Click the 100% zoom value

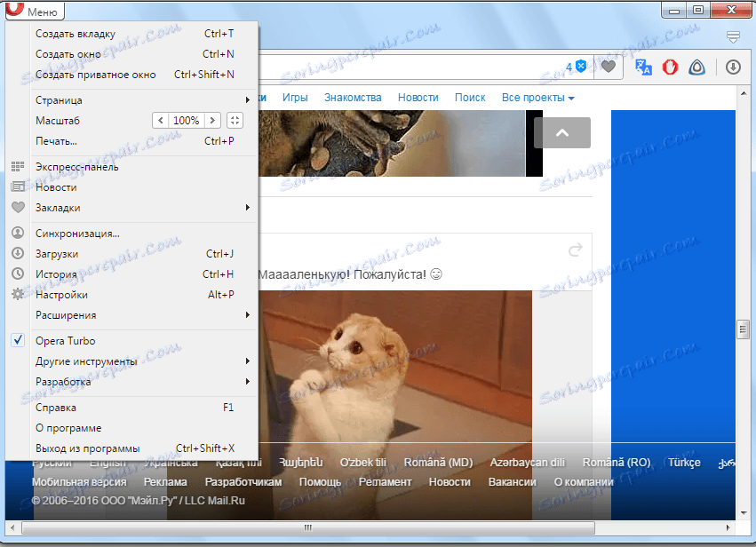click(186, 121)
